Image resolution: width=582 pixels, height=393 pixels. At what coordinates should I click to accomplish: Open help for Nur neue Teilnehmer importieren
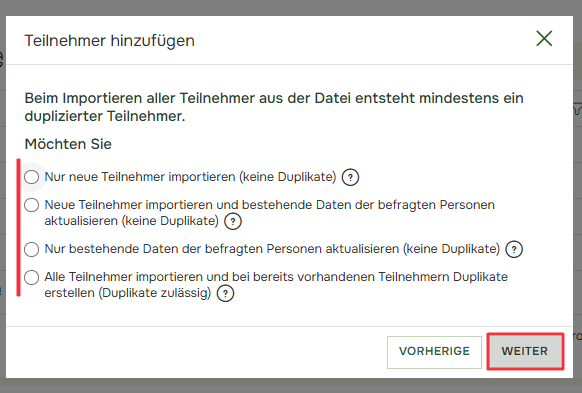coord(350,177)
